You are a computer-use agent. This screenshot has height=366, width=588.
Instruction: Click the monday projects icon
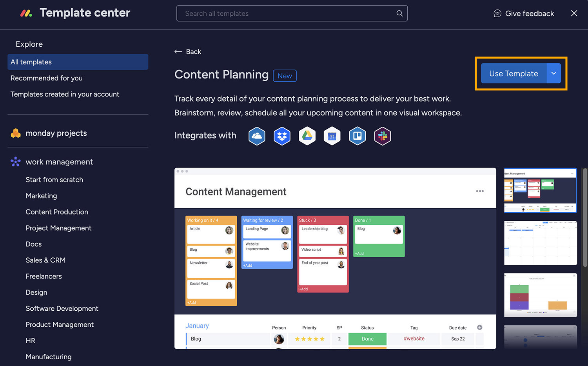(x=16, y=133)
